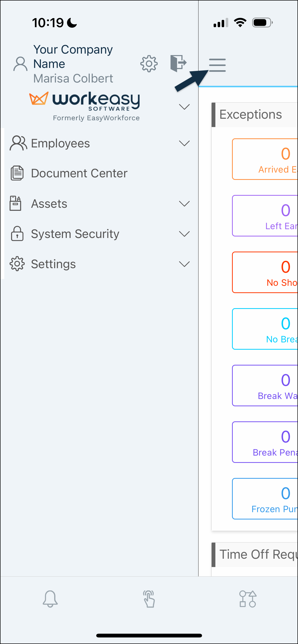Expand the Assets section chevron
This screenshot has height=644, width=298.
point(184,204)
